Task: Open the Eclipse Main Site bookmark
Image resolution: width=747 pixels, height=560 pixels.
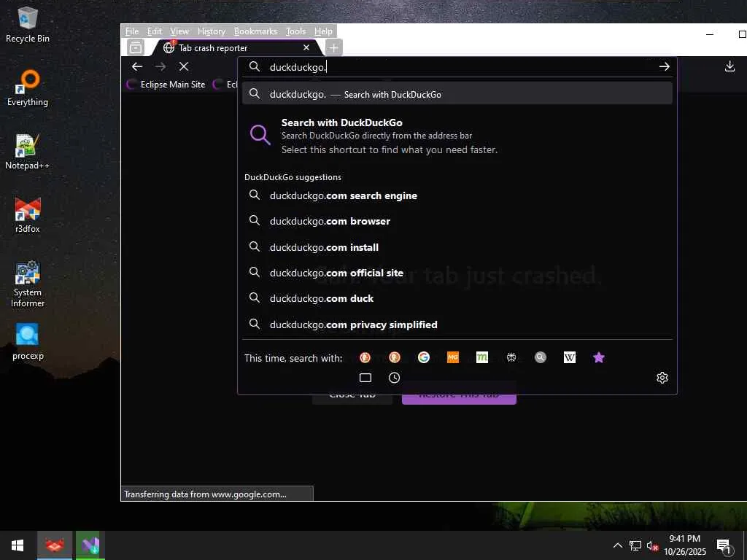Action: [x=167, y=85]
